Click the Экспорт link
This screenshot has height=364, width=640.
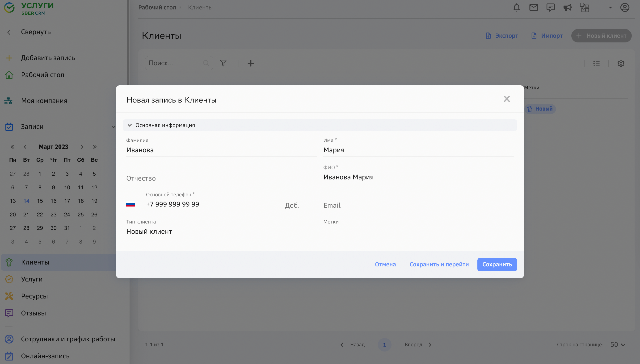pyautogui.click(x=502, y=36)
